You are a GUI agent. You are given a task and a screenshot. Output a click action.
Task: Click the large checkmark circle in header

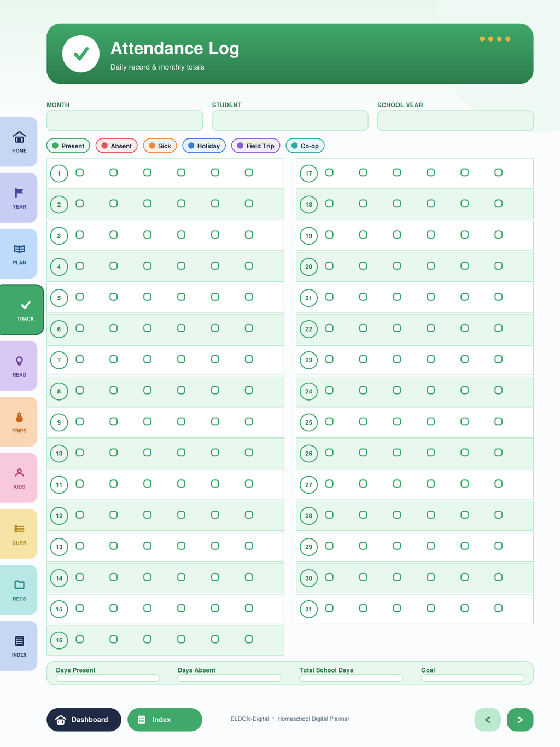81,54
